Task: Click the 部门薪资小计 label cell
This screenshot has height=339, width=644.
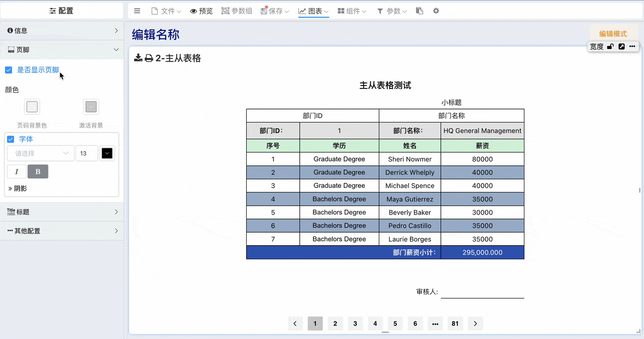Action: click(343, 252)
